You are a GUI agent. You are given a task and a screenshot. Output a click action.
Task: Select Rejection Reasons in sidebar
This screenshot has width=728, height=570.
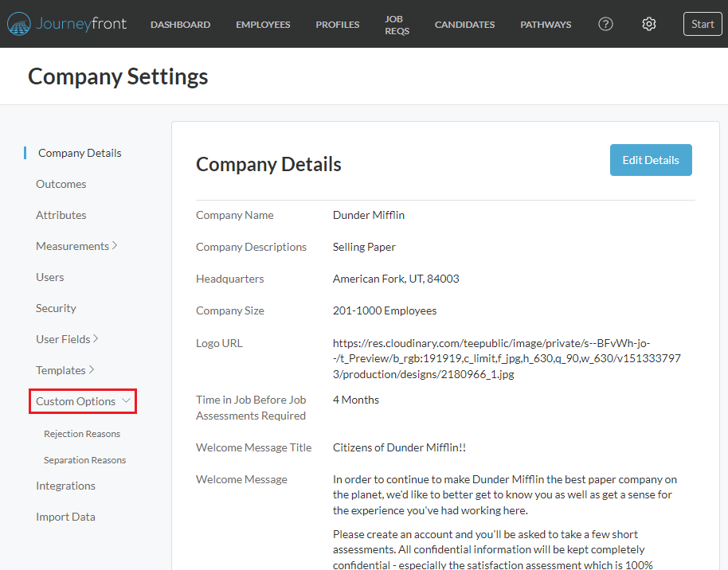click(x=82, y=434)
